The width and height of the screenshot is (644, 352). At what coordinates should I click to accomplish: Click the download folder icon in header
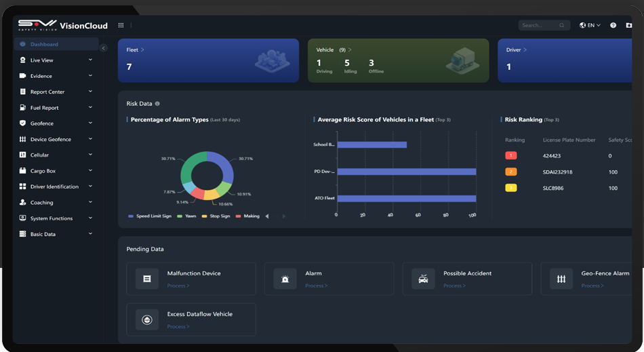(628, 25)
